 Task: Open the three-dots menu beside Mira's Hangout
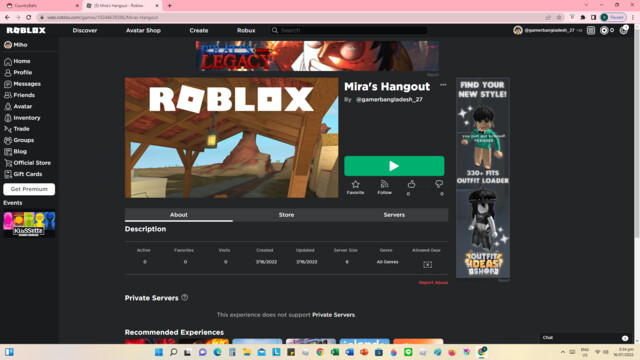point(443,85)
